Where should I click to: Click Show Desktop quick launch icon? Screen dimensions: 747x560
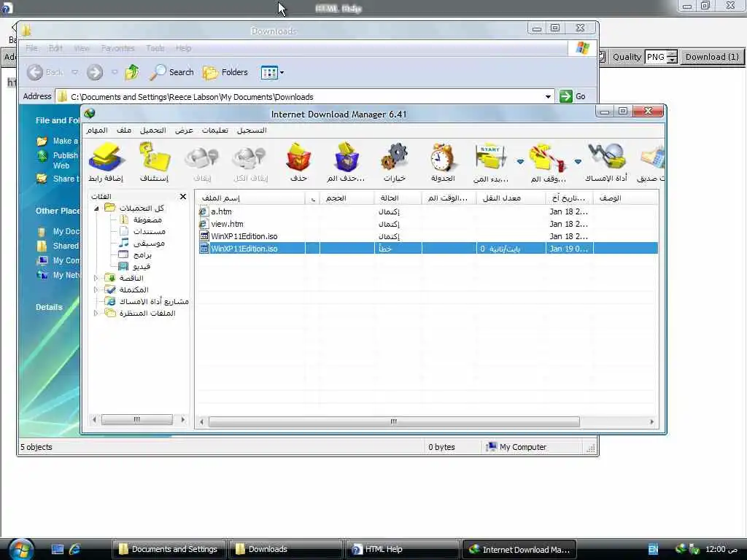58,549
